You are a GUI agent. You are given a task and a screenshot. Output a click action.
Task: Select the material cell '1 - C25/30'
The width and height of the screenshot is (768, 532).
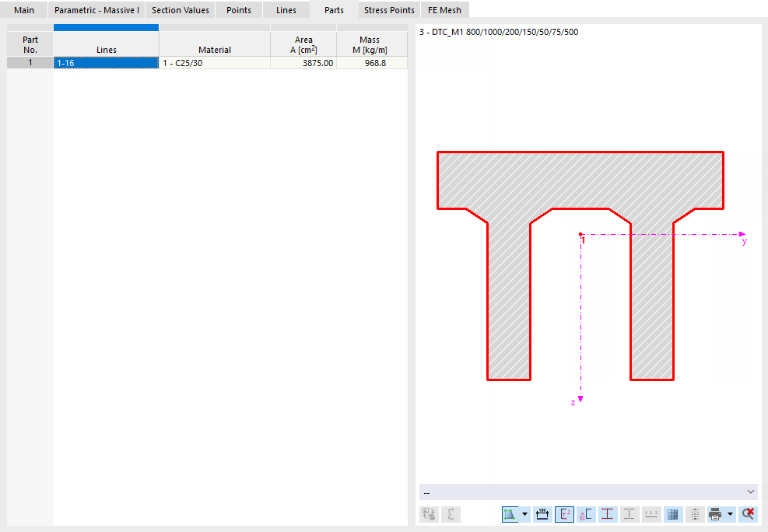[215, 63]
